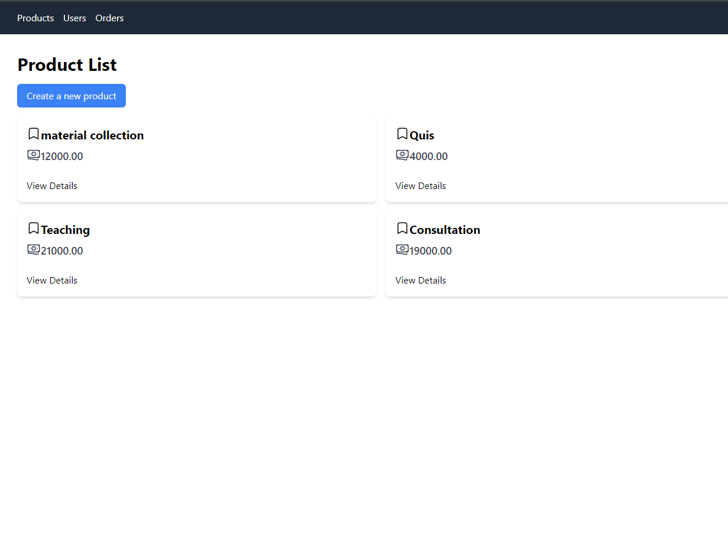Click bookmark icon beside material collection
Viewport: 728px width, 560px height.
[x=34, y=134]
